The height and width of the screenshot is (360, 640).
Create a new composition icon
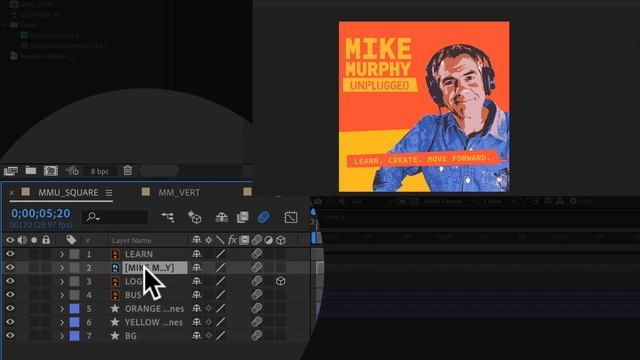pos(51,171)
